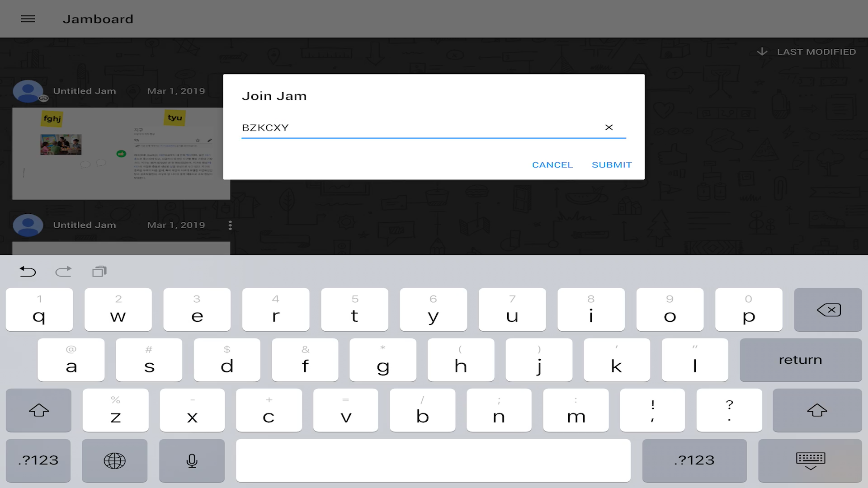Tap the keyboard undo arrow icon
Viewport: 868px width, 488px height.
(x=28, y=271)
